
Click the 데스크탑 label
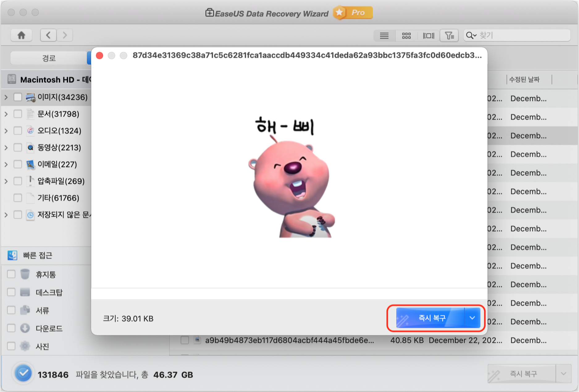(49, 292)
